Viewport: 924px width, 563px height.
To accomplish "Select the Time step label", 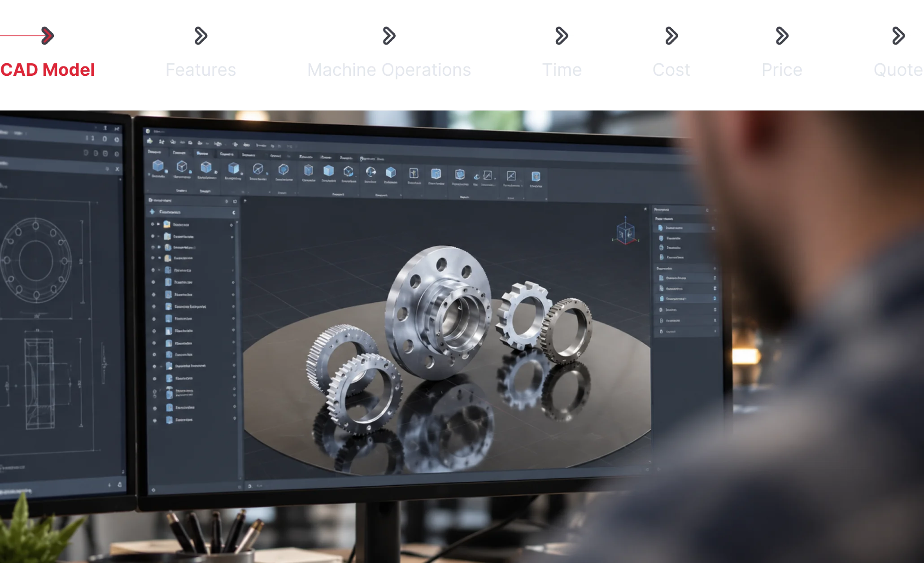I will (562, 70).
